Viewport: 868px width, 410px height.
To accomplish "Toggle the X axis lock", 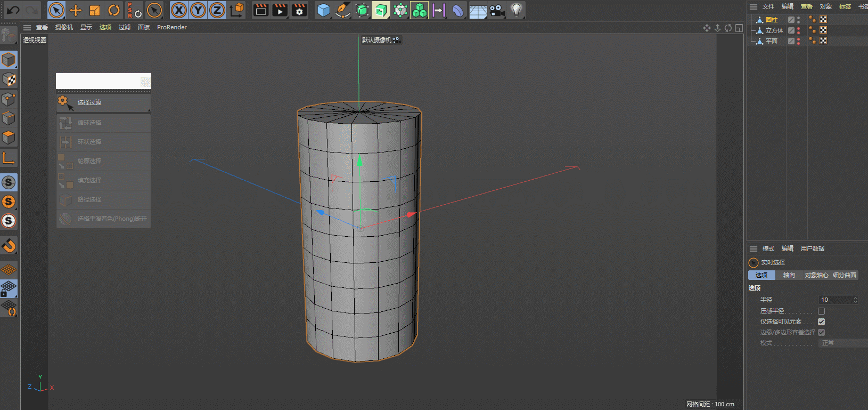I will coord(179,10).
